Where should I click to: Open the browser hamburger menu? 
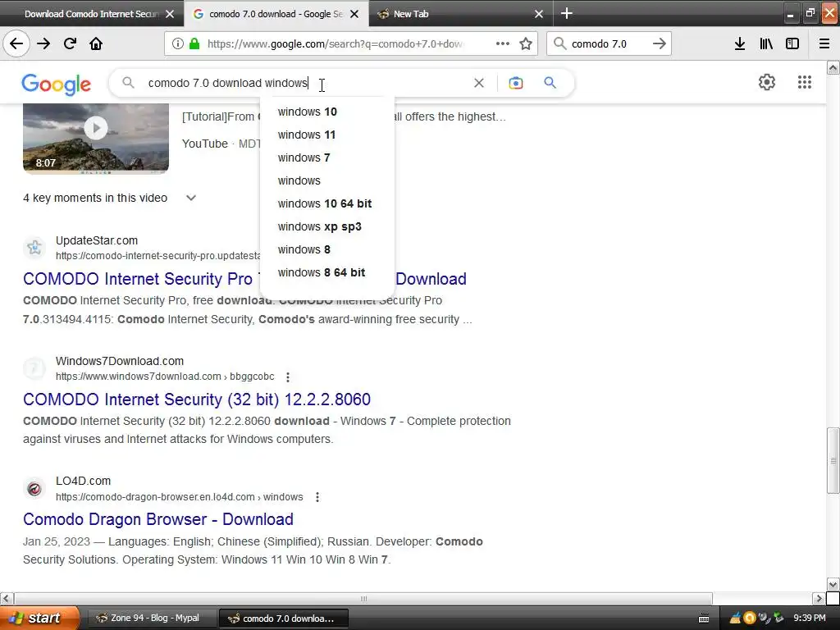[x=824, y=44]
